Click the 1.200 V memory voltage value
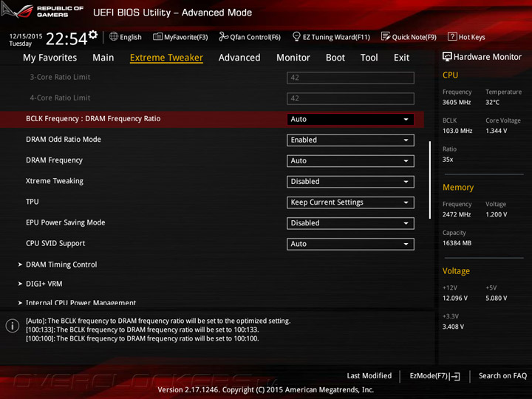The height and width of the screenshot is (399, 532). pyautogui.click(x=496, y=214)
